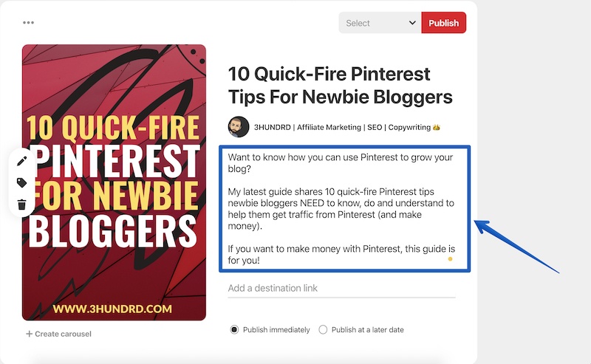Open the Select board dropdown
This screenshot has height=364, width=591.
click(x=380, y=23)
